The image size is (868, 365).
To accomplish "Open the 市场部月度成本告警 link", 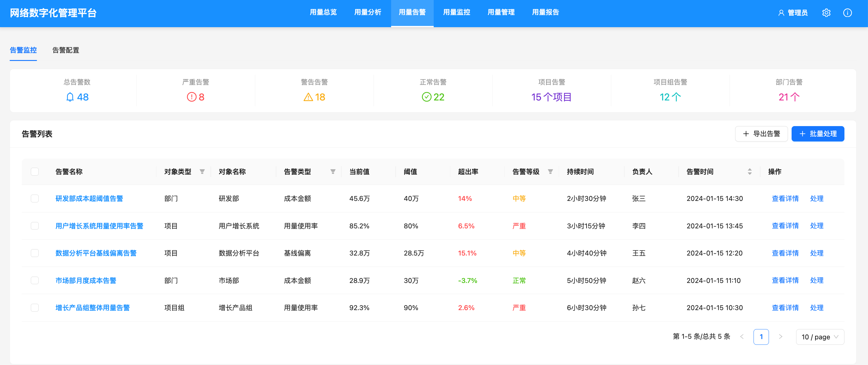I will point(86,280).
